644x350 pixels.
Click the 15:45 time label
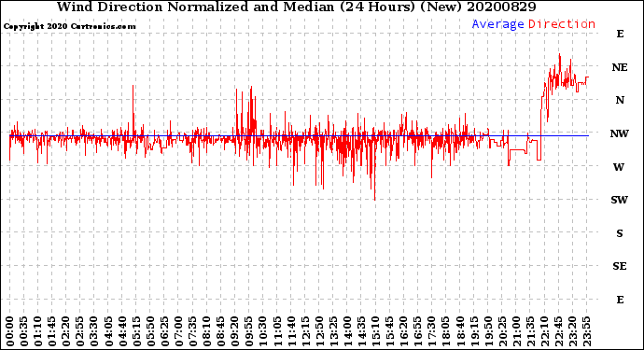click(389, 331)
